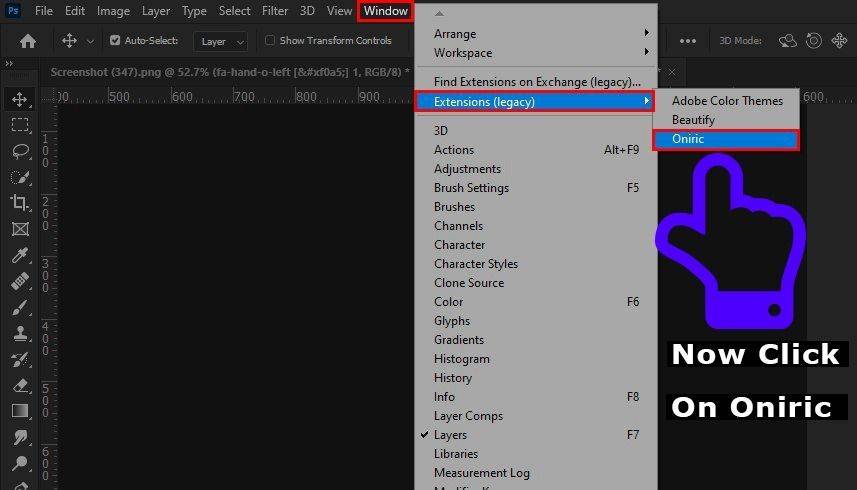Screen dimensions: 857x490
Task: Expand the Workspace submenu
Action: point(536,53)
